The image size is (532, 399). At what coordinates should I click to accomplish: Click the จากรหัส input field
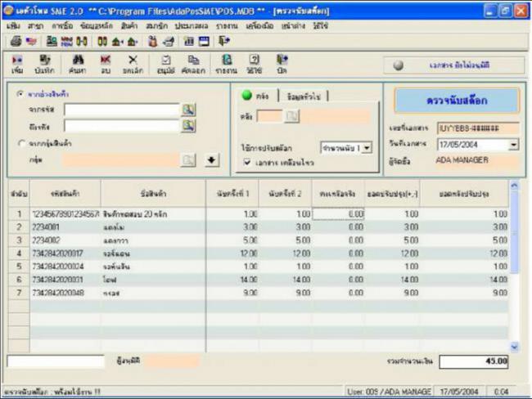click(x=122, y=110)
